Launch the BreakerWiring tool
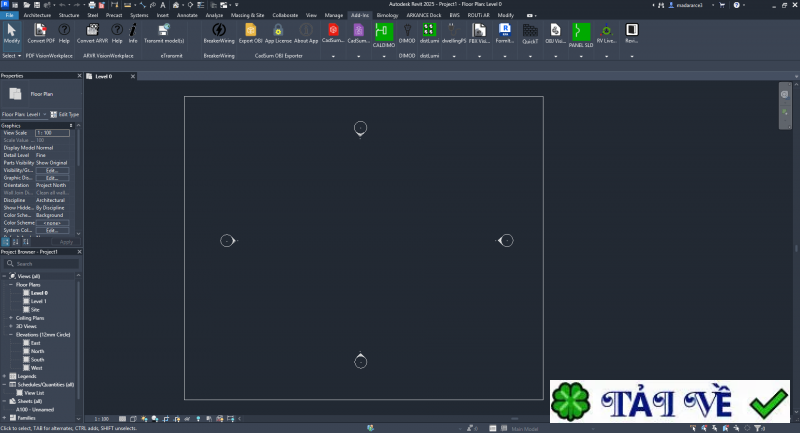The width and height of the screenshot is (800, 433). pyautogui.click(x=219, y=33)
